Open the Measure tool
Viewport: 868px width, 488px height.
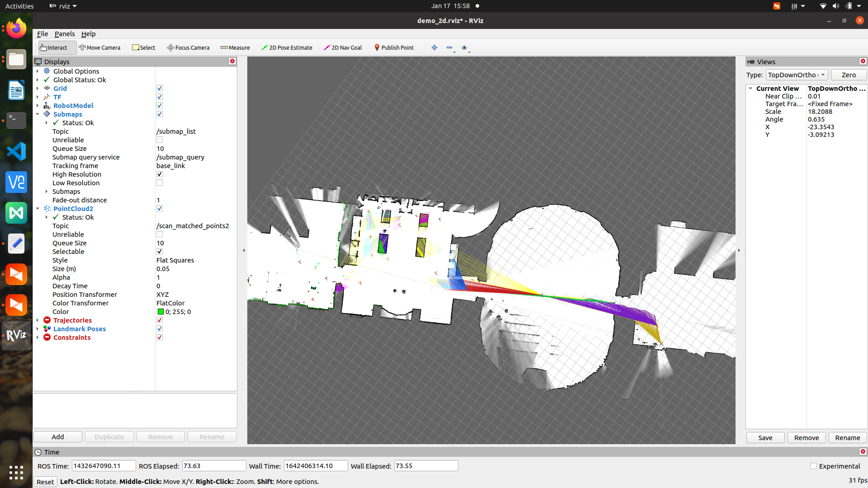(235, 47)
